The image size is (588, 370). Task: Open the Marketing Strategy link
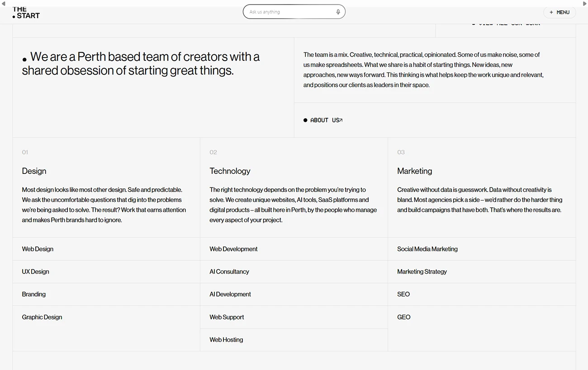coord(422,272)
